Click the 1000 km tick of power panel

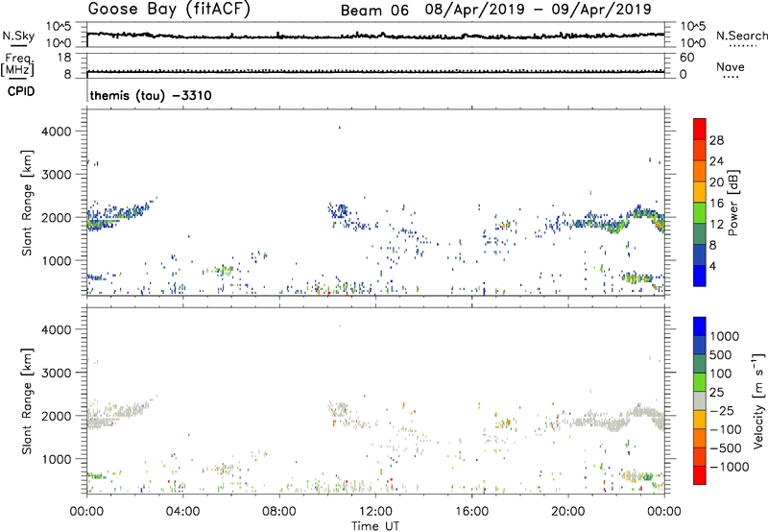[57, 260]
